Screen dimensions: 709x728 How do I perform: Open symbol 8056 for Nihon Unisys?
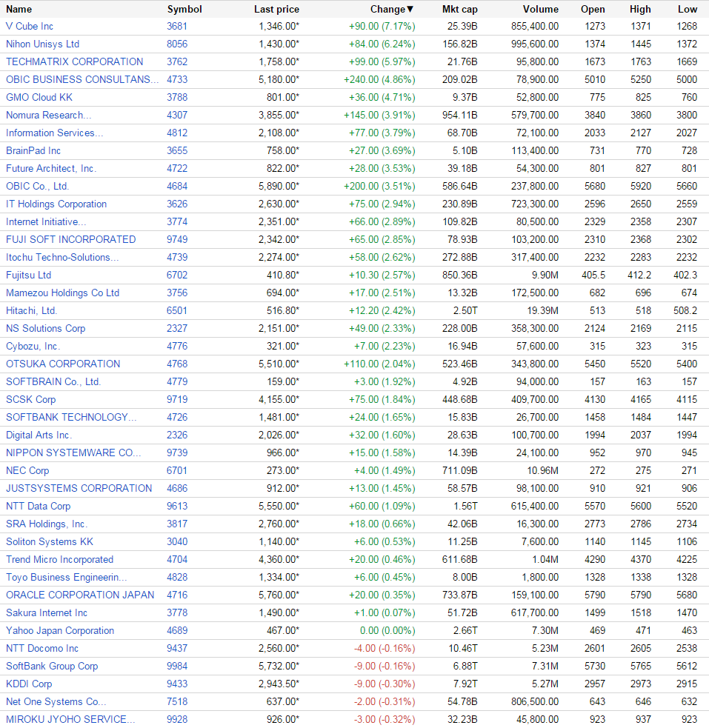tap(177, 44)
